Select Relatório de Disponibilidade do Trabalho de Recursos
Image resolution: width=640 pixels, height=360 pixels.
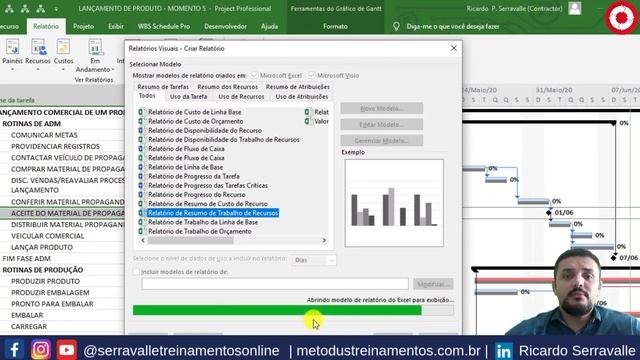click(224, 140)
